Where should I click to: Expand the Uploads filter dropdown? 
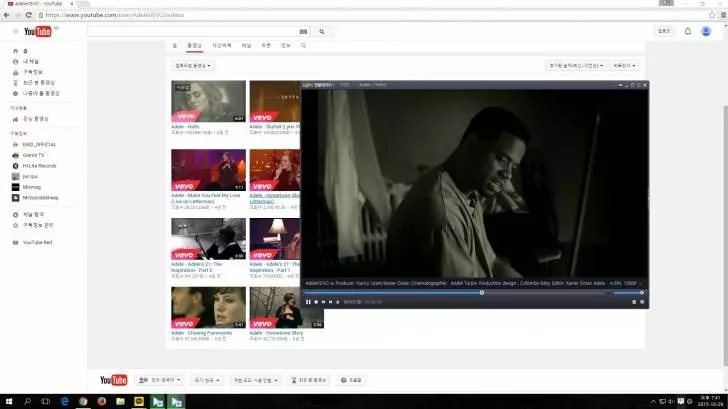193,66
